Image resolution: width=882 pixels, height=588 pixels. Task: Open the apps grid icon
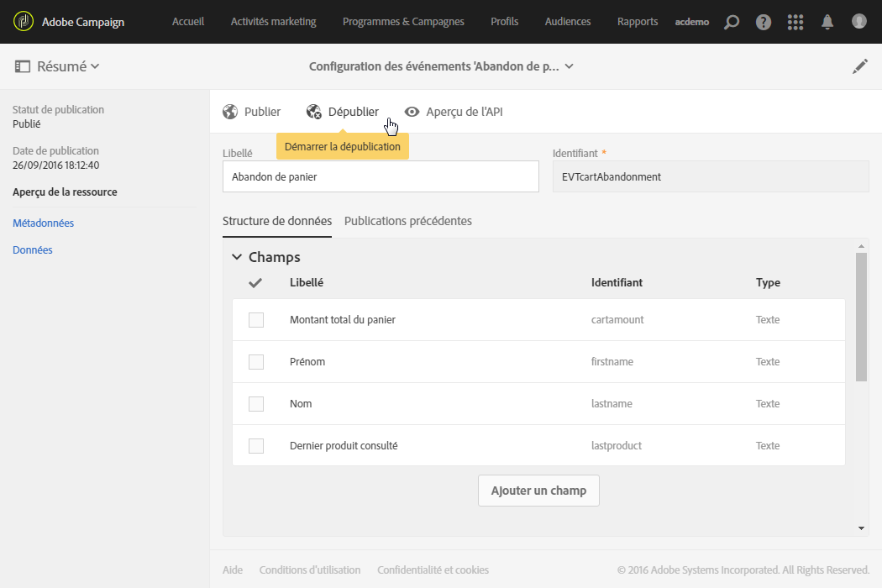coord(795,22)
